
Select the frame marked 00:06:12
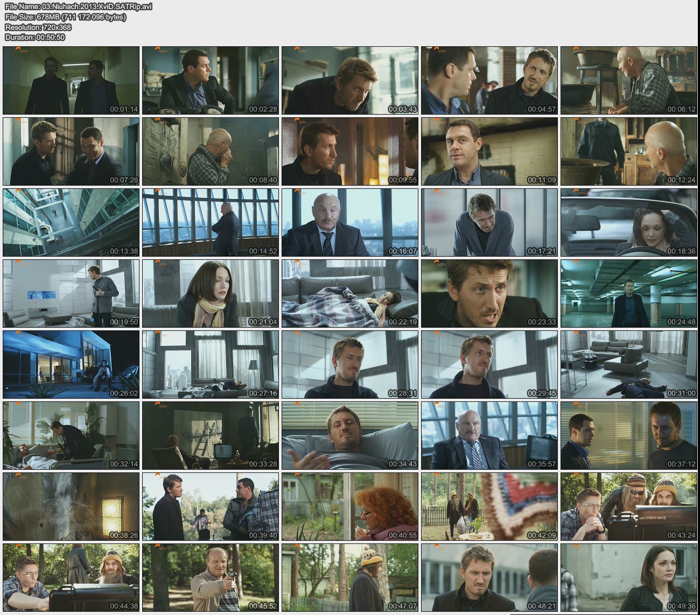click(628, 80)
